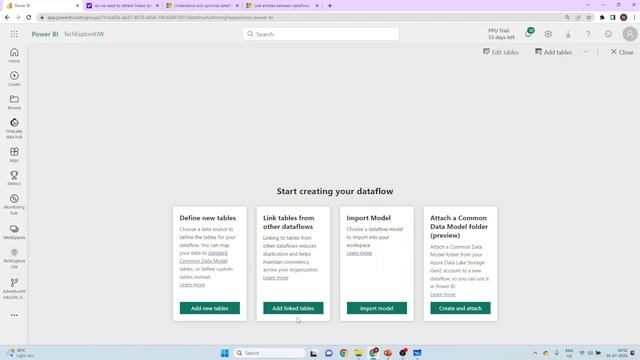The image size is (640, 360).
Task: Open Workspaces in the sidebar
Action: point(14,232)
